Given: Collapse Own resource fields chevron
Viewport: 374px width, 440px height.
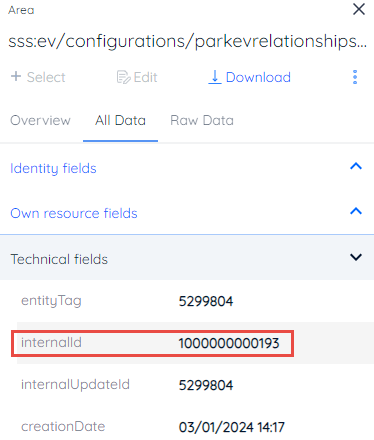Looking at the screenshot, I should coord(356,211).
